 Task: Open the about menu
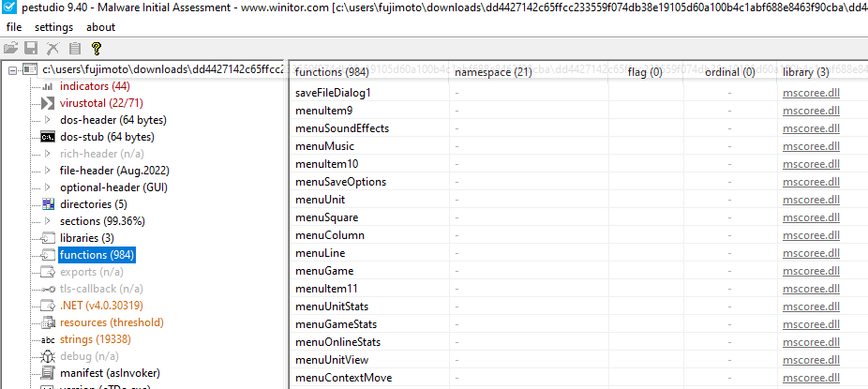point(100,27)
